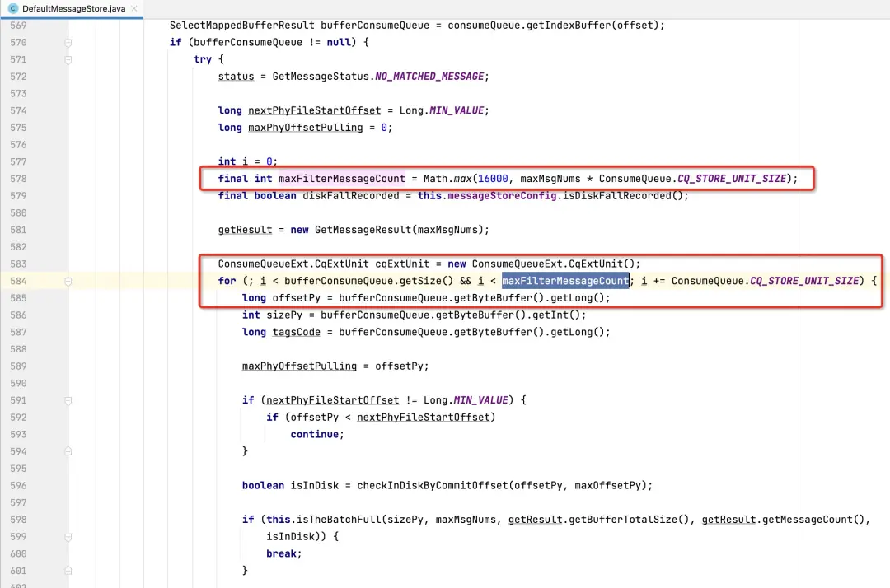This screenshot has height=588, width=890.
Task: Click the selected maxFilterMessageCount in the for loop
Action: click(x=565, y=281)
